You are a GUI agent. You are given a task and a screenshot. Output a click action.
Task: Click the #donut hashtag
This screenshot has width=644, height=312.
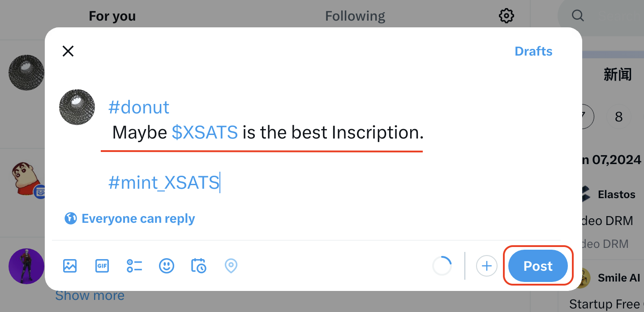139,108
